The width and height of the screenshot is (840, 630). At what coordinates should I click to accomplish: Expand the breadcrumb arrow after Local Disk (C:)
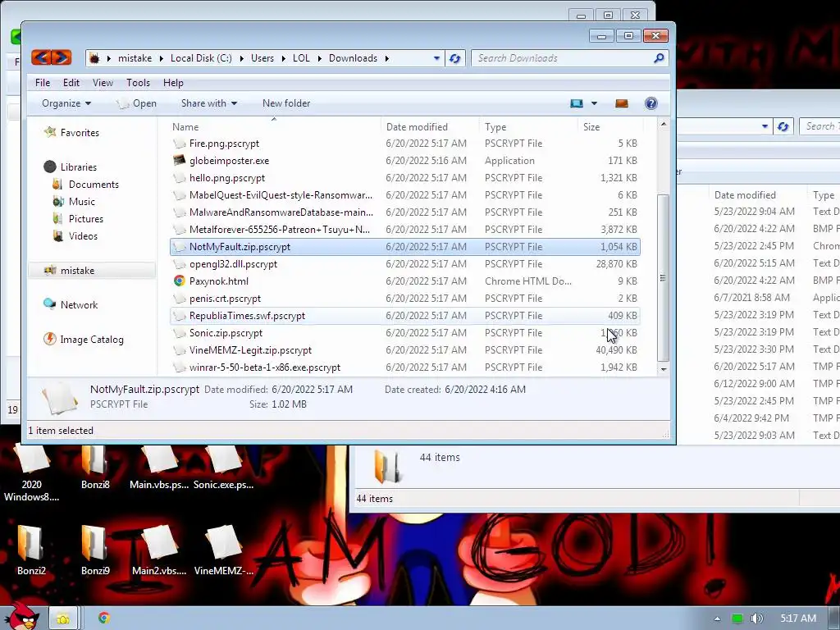[x=241, y=58]
